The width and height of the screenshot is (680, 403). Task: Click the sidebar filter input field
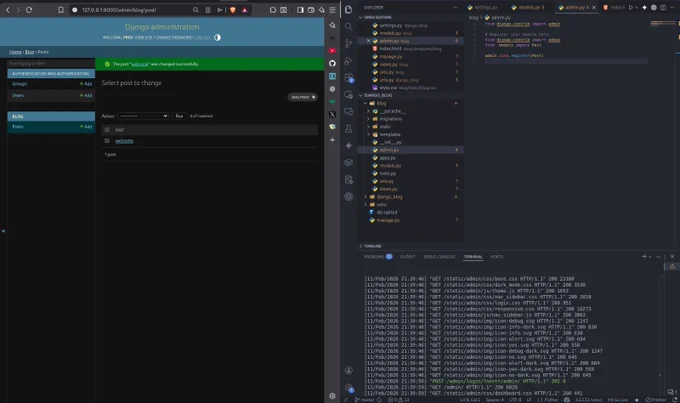coord(51,63)
